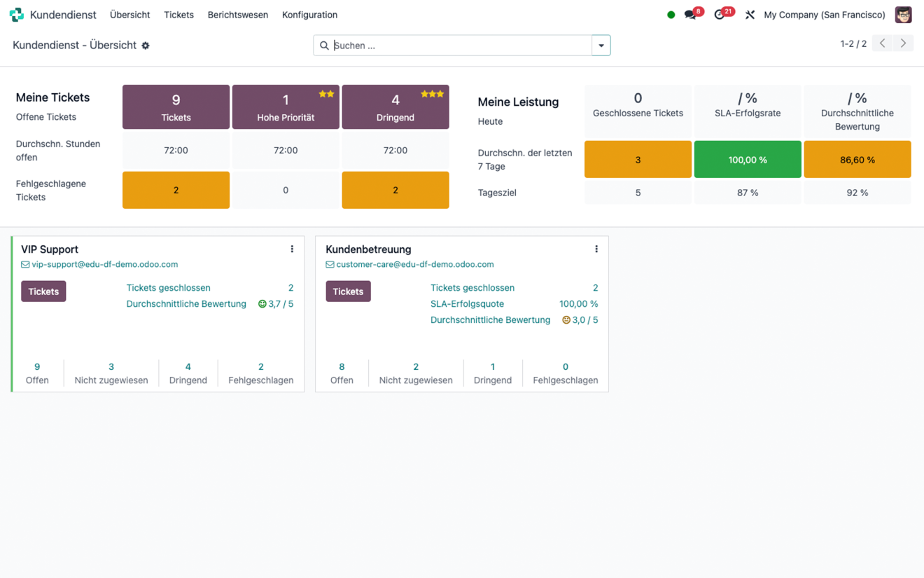The image size is (924, 578).
Task: Click the Tagesziel value 87 %
Action: pyautogui.click(x=748, y=193)
